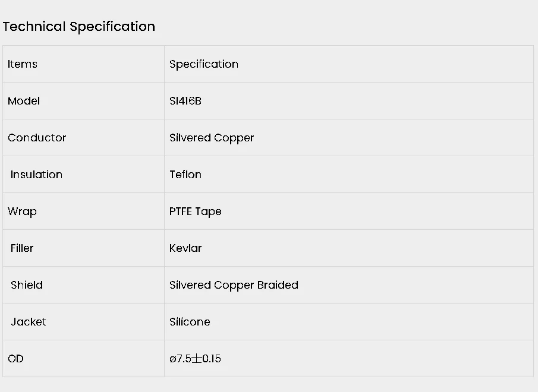Select the OD row label
Viewport: 538px width, 392px height.
click(16, 359)
